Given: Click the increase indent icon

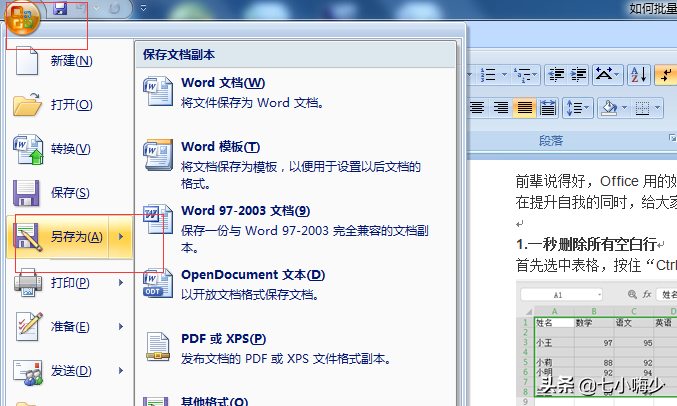Looking at the screenshot, I should (x=578, y=75).
